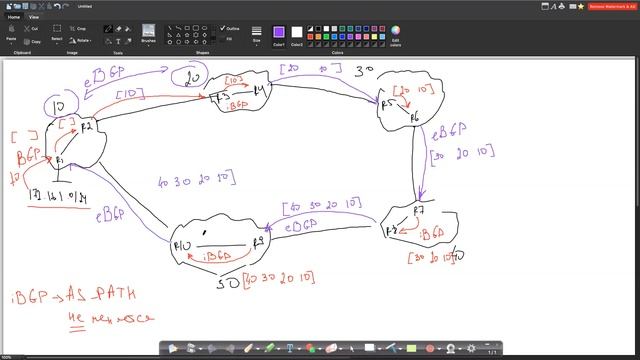Pick the black color in palette

318,29
